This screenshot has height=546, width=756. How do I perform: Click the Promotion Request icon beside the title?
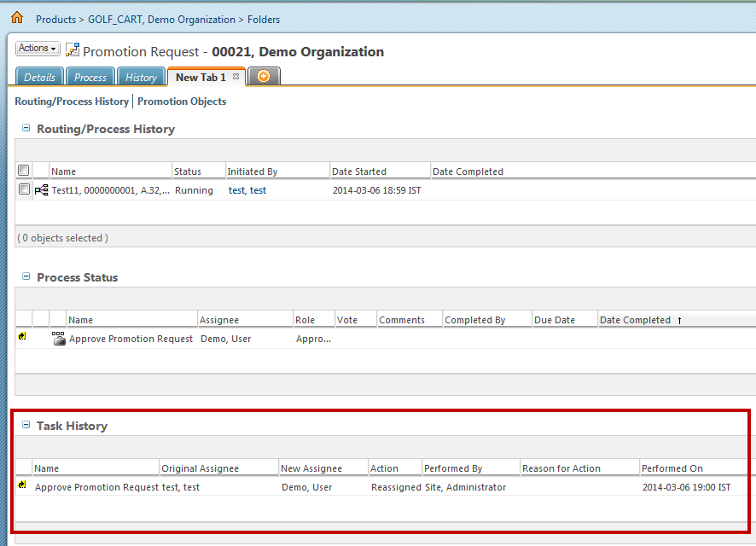[73, 50]
